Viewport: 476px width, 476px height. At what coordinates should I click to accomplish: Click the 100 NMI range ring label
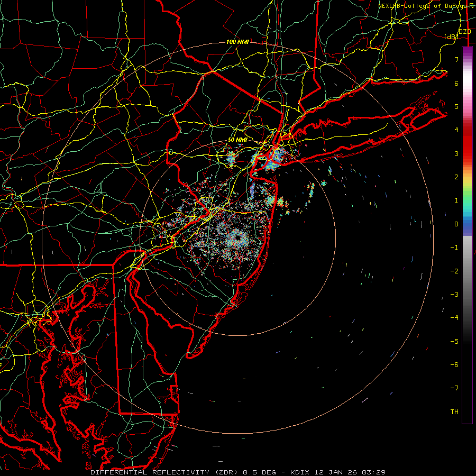pyautogui.click(x=237, y=42)
